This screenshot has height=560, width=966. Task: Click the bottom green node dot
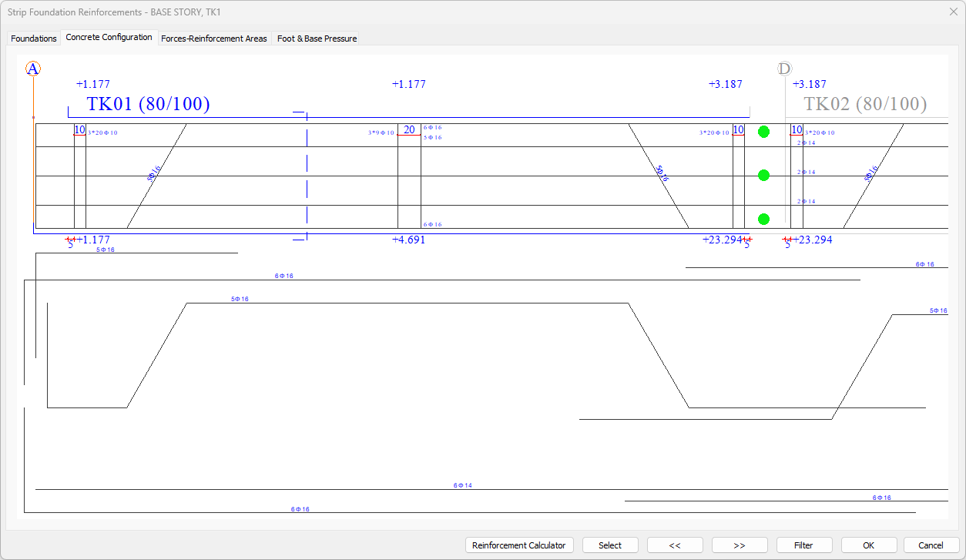coord(763,220)
